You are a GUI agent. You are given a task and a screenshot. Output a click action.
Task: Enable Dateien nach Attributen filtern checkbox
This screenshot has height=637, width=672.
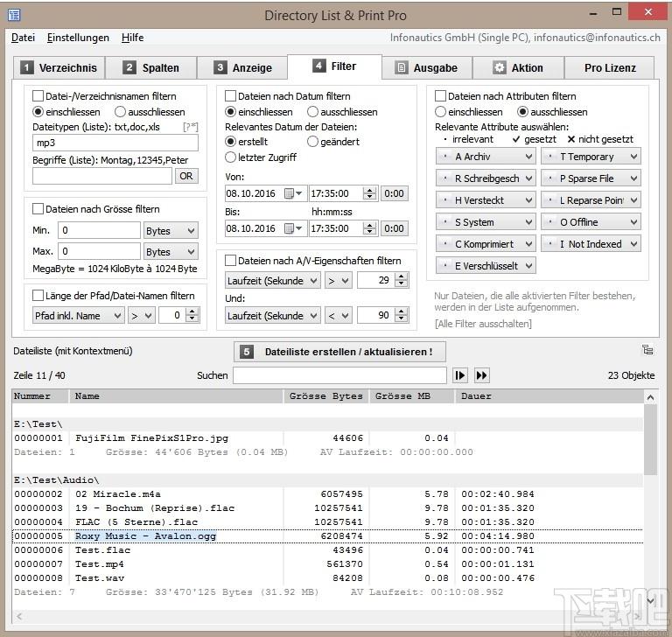[x=440, y=96]
